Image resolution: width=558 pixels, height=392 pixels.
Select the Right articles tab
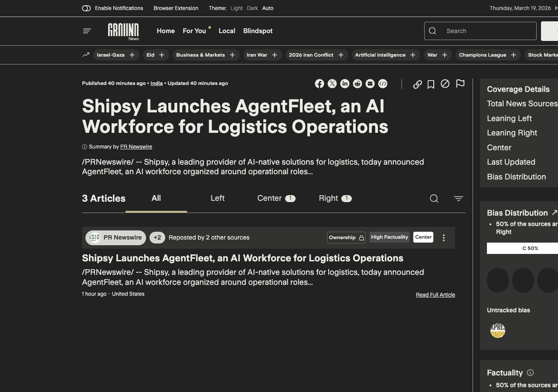335,198
